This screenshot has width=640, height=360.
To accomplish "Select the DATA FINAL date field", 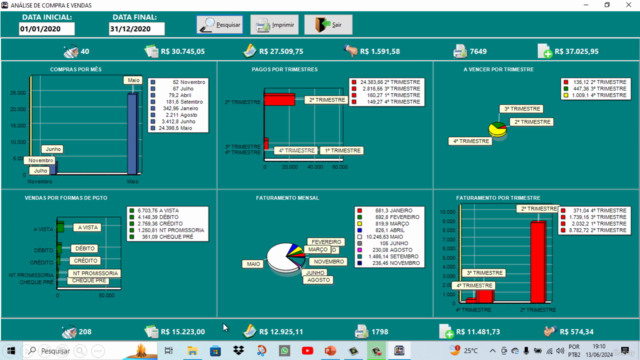I will click(x=137, y=29).
